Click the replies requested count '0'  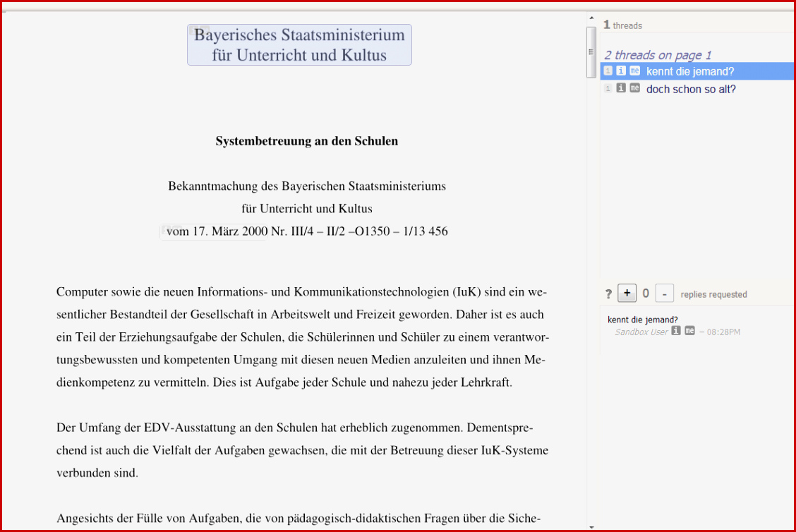tap(646, 294)
